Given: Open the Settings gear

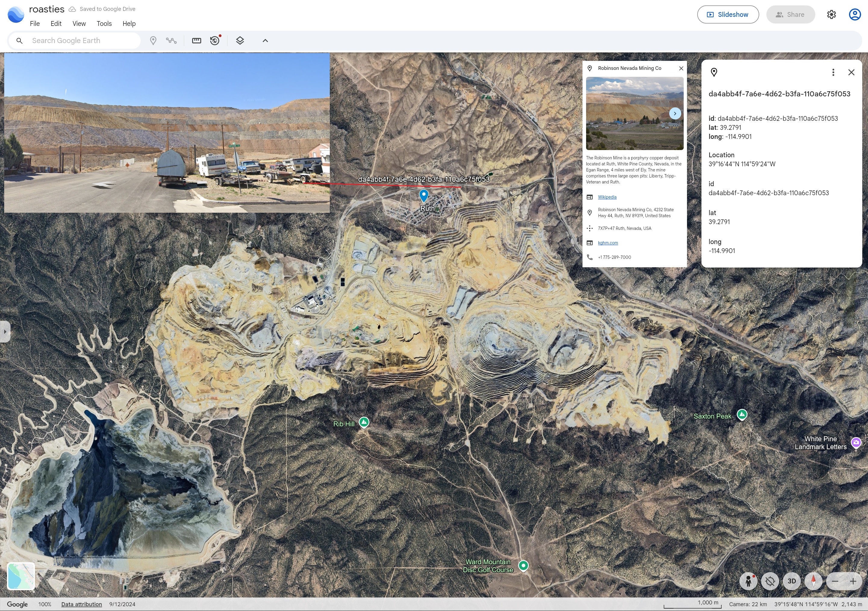Looking at the screenshot, I should point(831,14).
